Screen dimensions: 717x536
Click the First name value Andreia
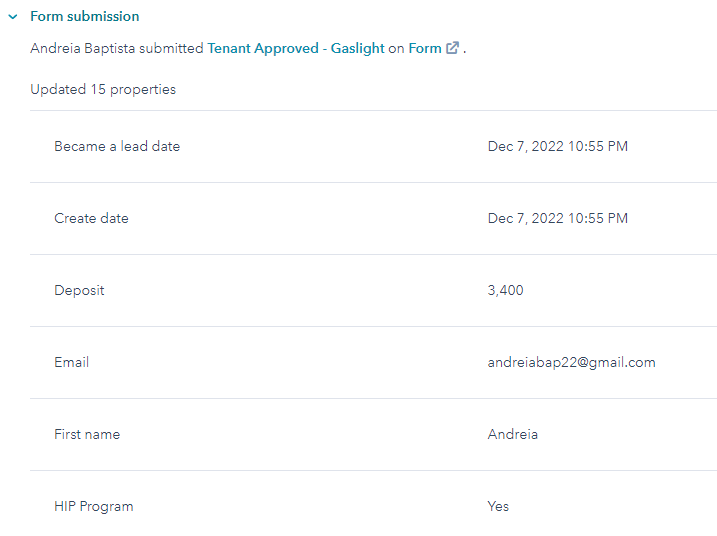tap(513, 434)
